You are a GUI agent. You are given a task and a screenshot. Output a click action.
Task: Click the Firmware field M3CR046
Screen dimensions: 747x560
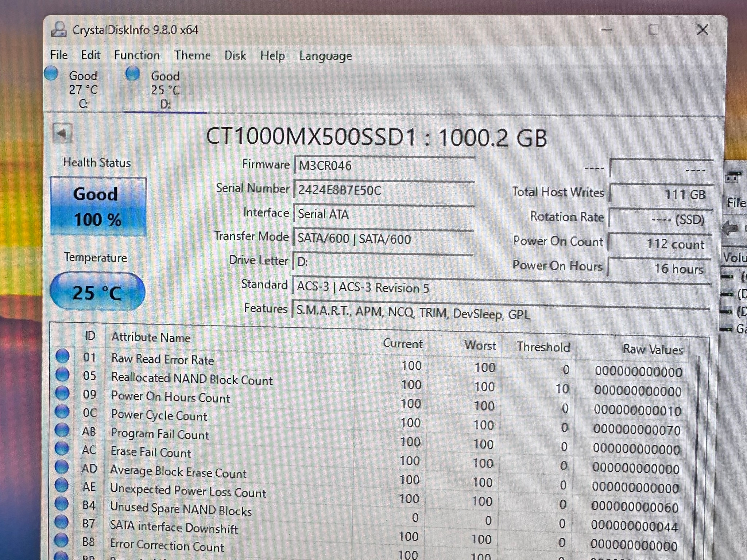pos(384,166)
